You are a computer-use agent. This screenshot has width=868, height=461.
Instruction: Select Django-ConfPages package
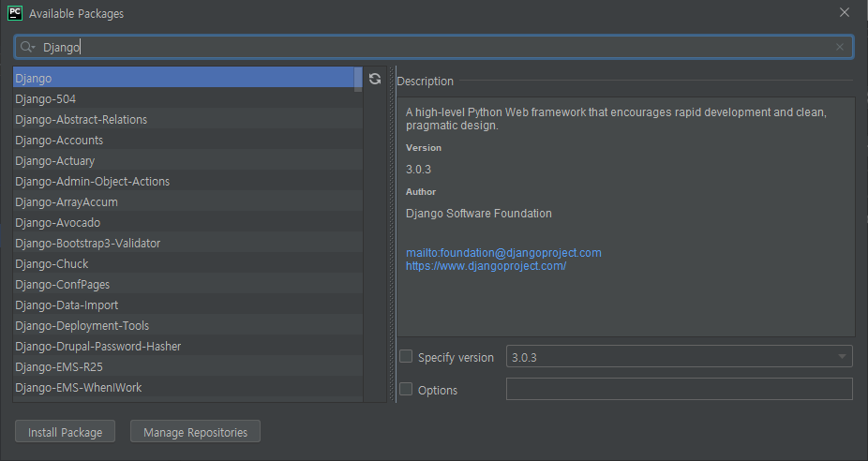187,285
